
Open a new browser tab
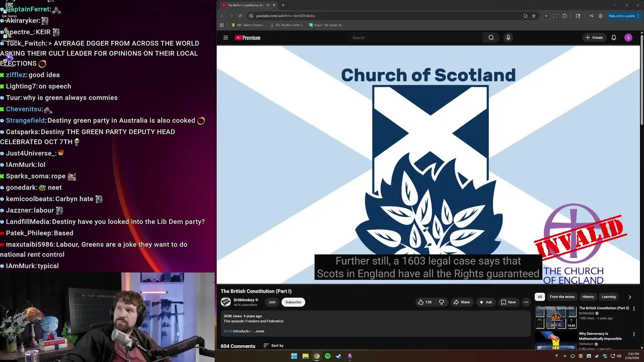(283, 5)
